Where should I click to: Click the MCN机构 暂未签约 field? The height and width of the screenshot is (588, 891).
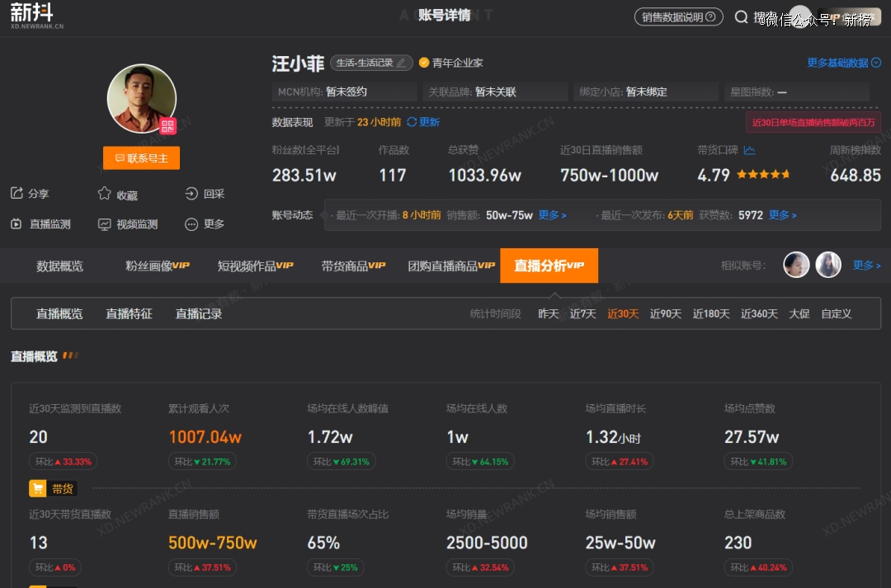pos(344,92)
